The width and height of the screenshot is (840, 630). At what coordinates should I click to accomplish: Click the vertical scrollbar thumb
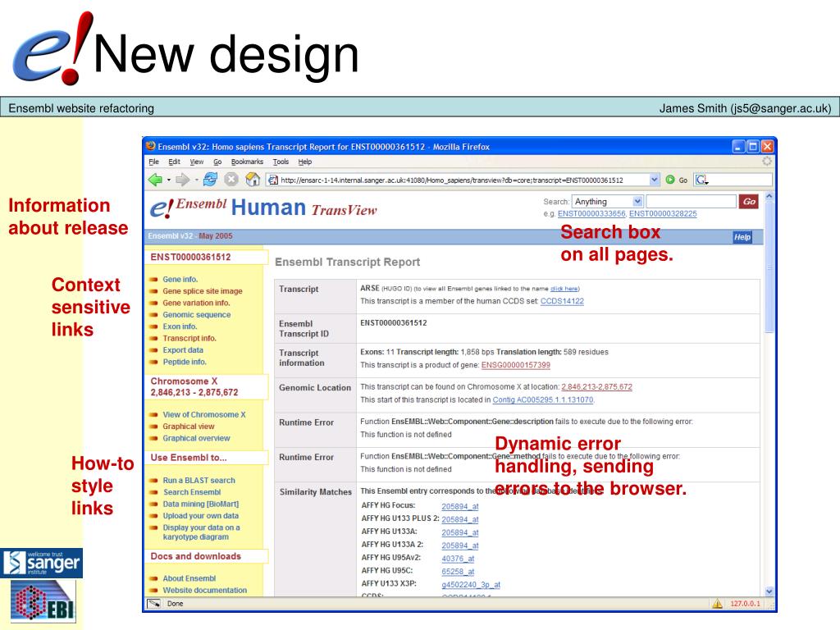coord(769,268)
